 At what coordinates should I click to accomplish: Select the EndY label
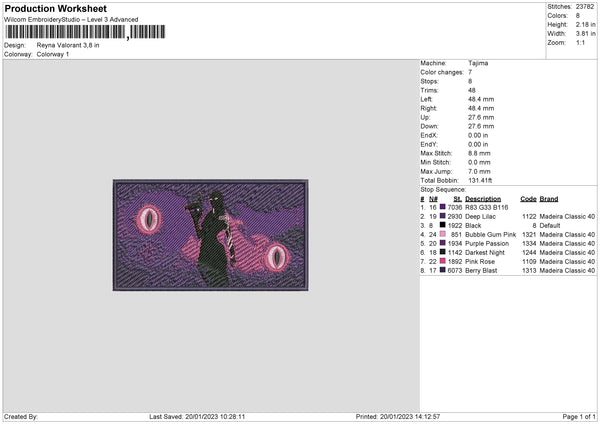tap(429, 144)
